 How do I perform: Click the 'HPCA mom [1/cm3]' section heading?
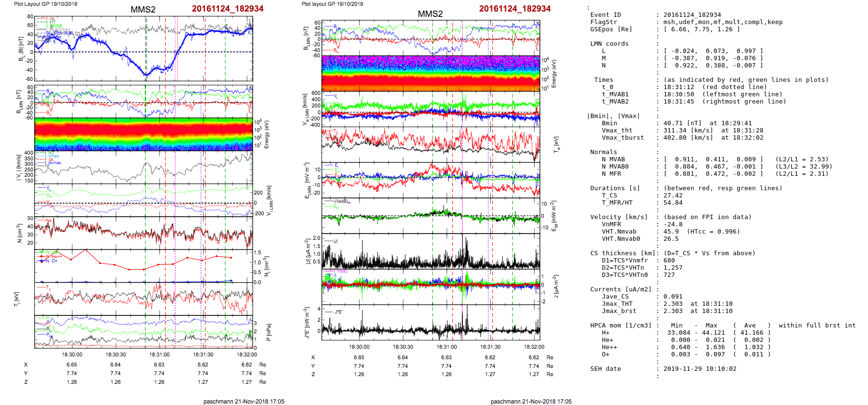coord(621,326)
